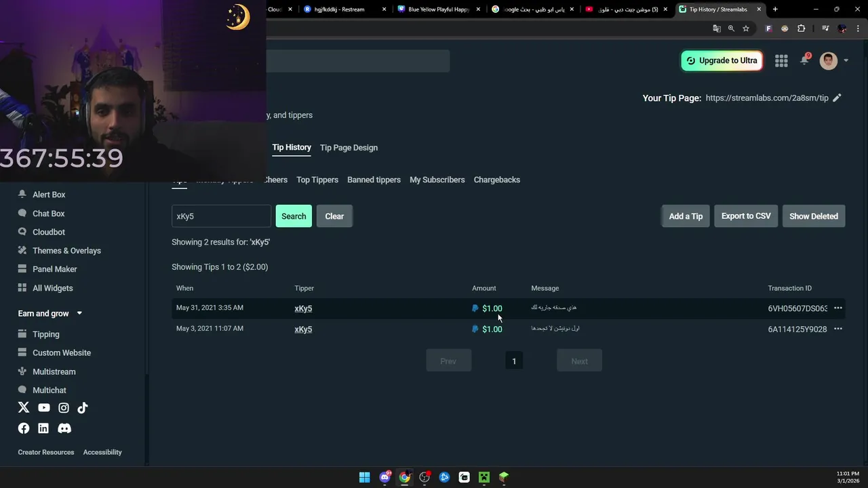Open the Chrome media control icon

pos(825,28)
